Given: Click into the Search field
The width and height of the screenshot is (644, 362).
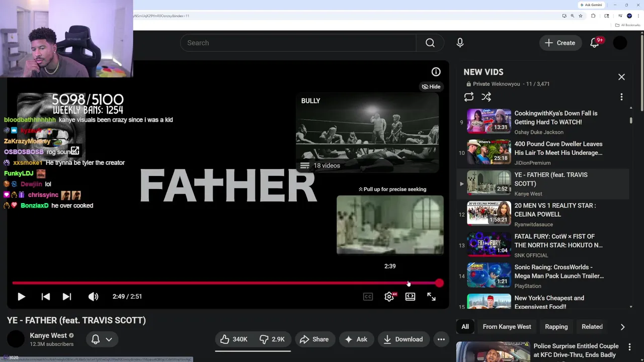Looking at the screenshot, I should point(298,43).
